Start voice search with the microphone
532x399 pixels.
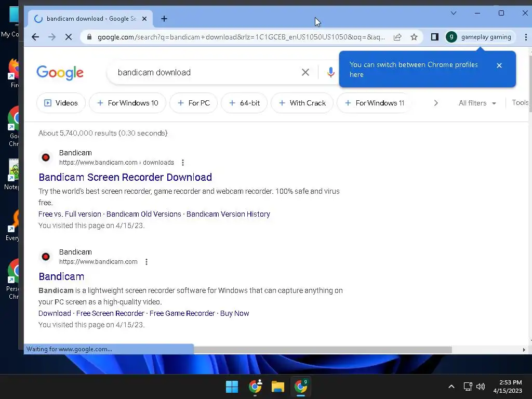331,72
